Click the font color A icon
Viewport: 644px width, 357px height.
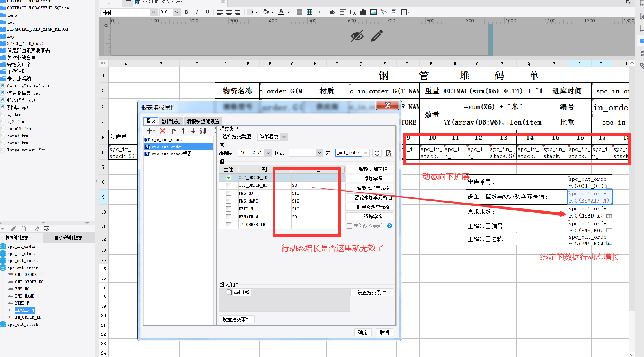281,12
